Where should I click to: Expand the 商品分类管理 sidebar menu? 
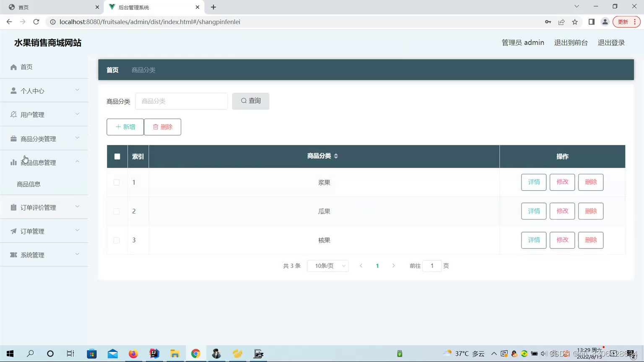coord(44,139)
